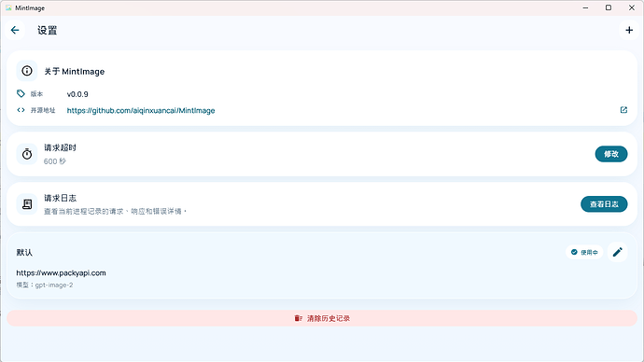Click the version tag icon
This screenshot has width=644, height=362.
[x=21, y=93]
